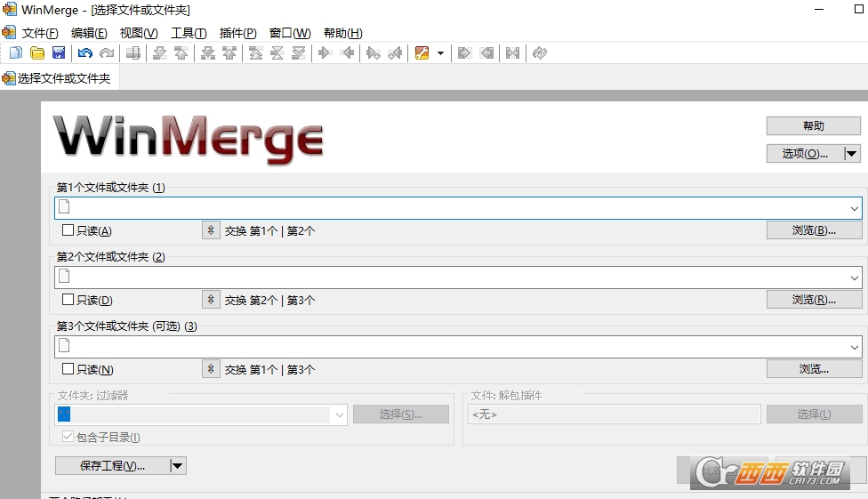This screenshot has height=499, width=868.
Task: Click into the second file path field
Action: coord(458,278)
